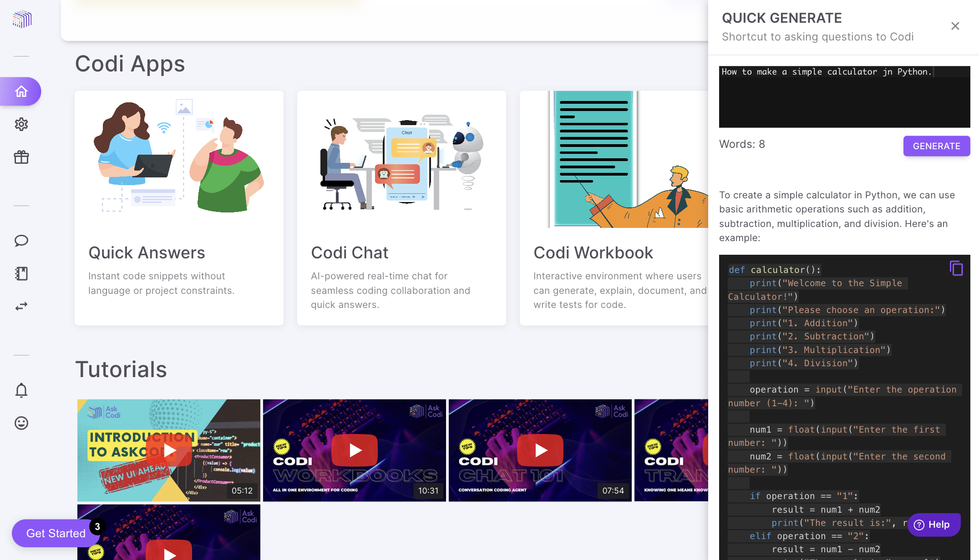Click the smiley feedback icon

21,423
